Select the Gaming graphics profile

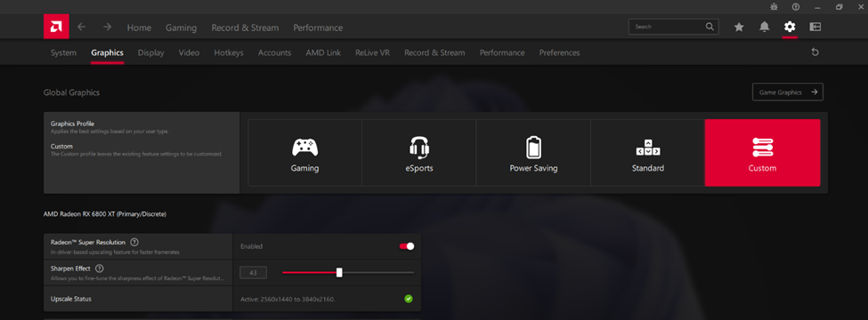305,153
